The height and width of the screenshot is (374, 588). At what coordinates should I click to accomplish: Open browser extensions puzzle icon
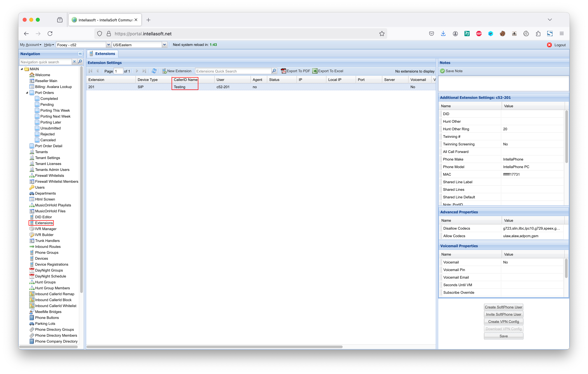[x=538, y=34]
